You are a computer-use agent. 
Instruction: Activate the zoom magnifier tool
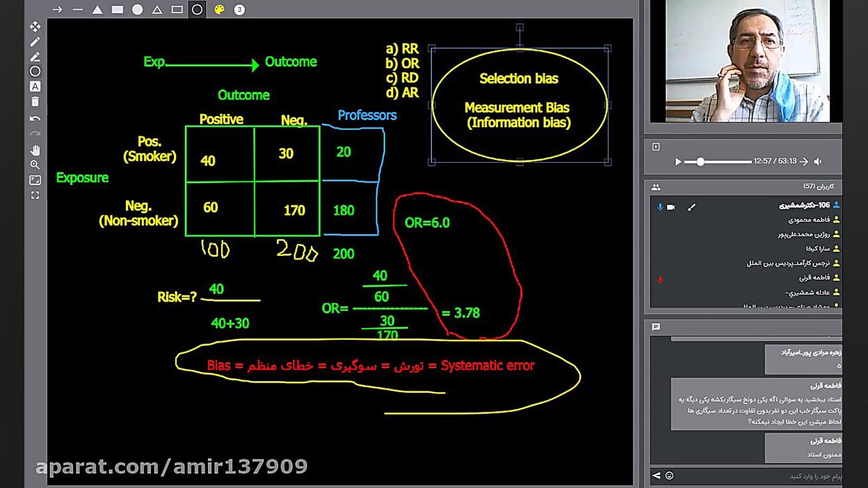coord(35,165)
